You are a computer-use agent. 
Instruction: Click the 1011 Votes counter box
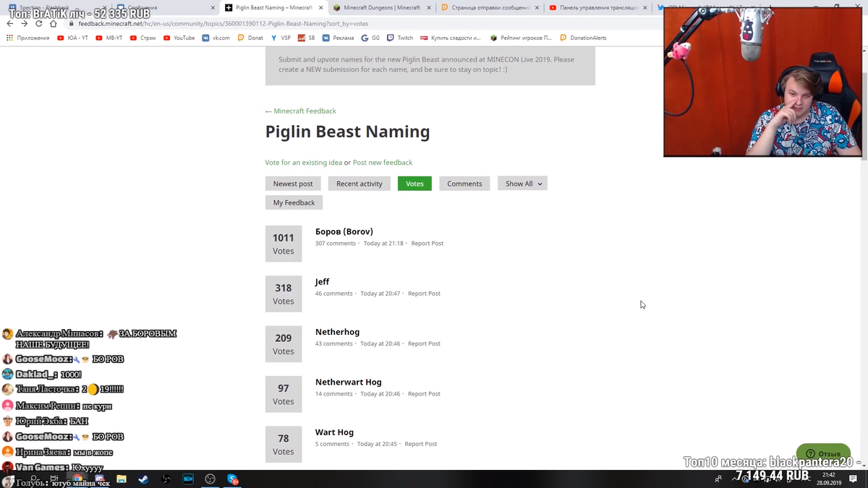284,244
